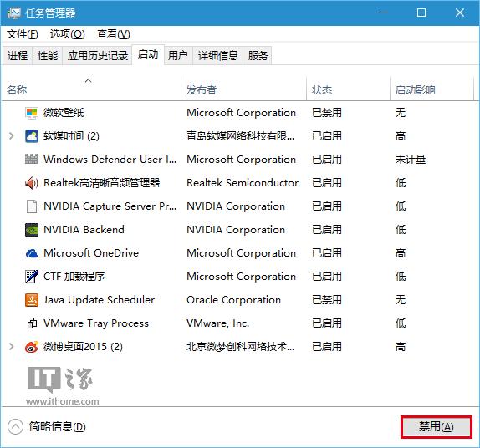The width and height of the screenshot is (480, 448).
Task: Expand the 软媒时间 (2) group
Action: [x=12, y=136]
